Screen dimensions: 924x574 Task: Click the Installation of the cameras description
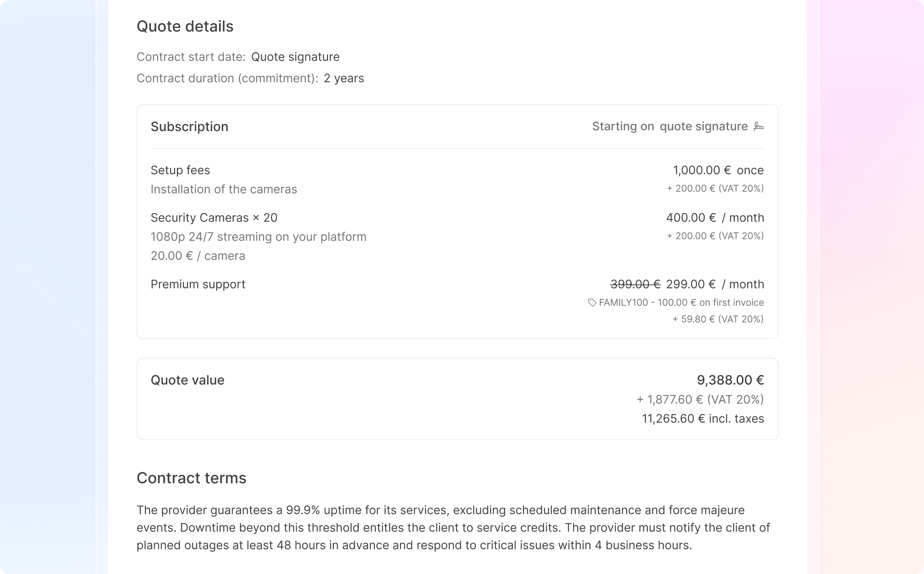[x=224, y=189]
